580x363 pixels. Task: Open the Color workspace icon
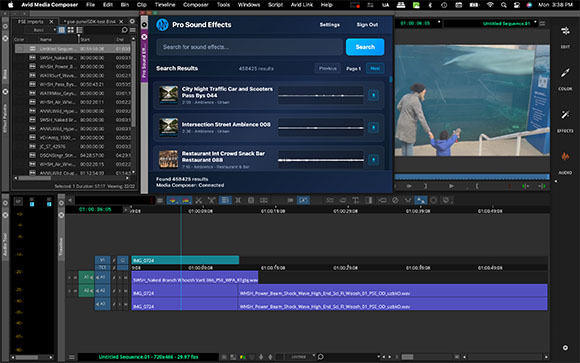point(565,73)
